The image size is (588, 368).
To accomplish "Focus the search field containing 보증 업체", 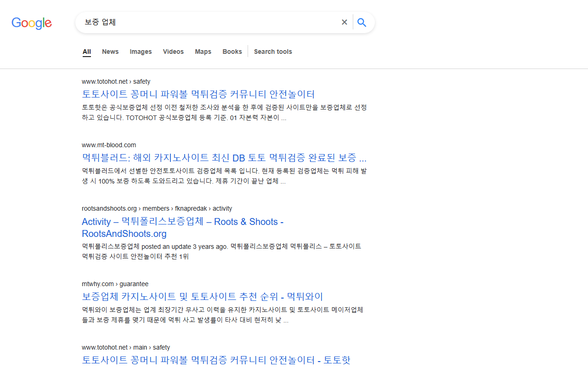I will (x=209, y=22).
